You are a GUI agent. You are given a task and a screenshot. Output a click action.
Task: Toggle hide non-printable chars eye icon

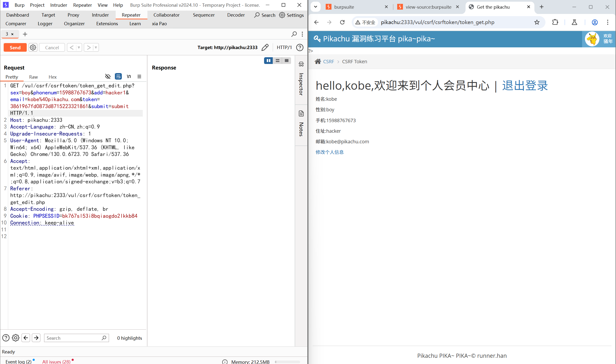coord(108,76)
